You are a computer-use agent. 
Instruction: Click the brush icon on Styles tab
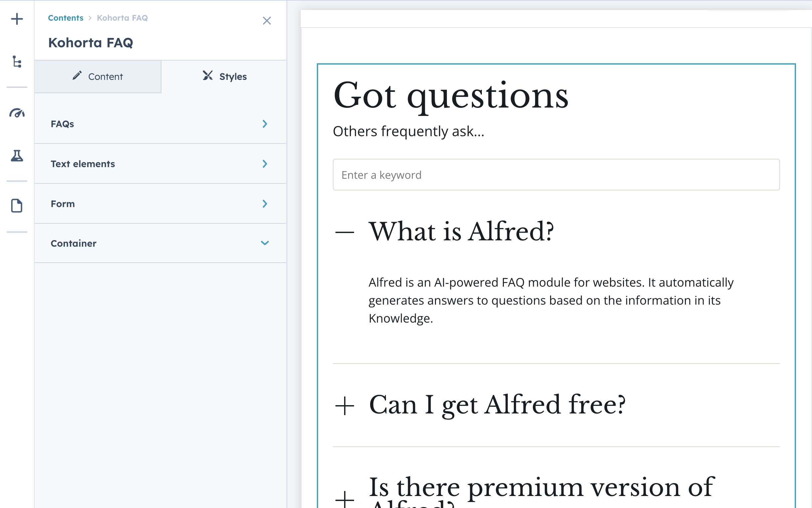pyautogui.click(x=208, y=76)
